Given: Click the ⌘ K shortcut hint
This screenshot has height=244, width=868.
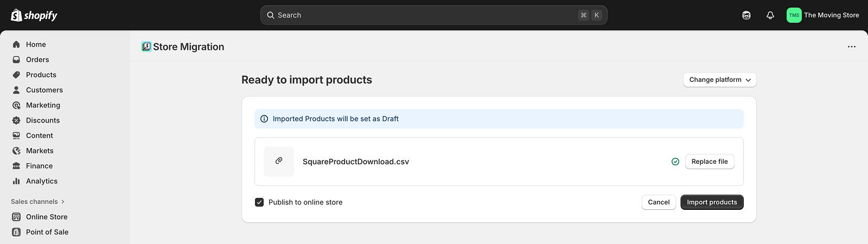Looking at the screenshot, I should pos(590,15).
